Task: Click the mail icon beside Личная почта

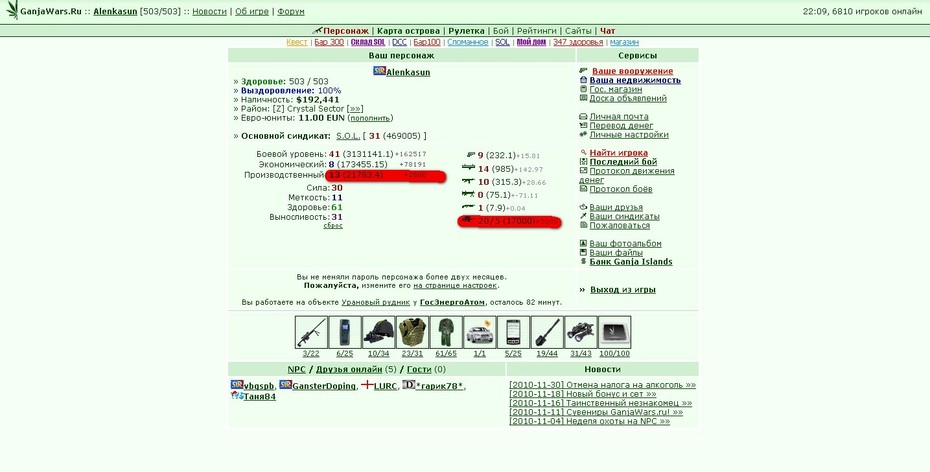Action: coord(584,116)
